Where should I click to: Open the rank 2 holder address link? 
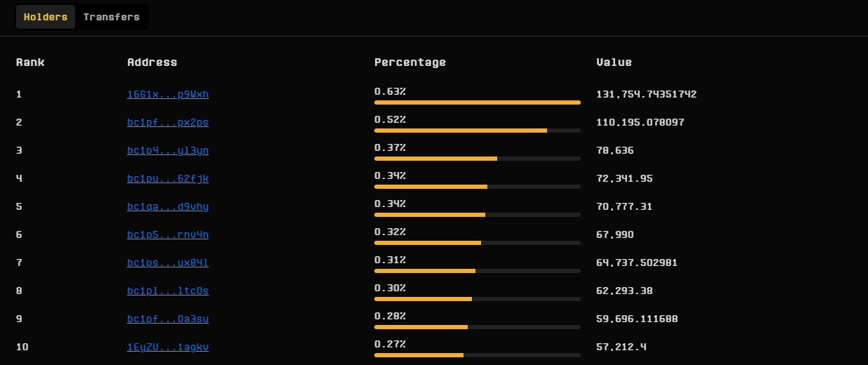coord(168,122)
